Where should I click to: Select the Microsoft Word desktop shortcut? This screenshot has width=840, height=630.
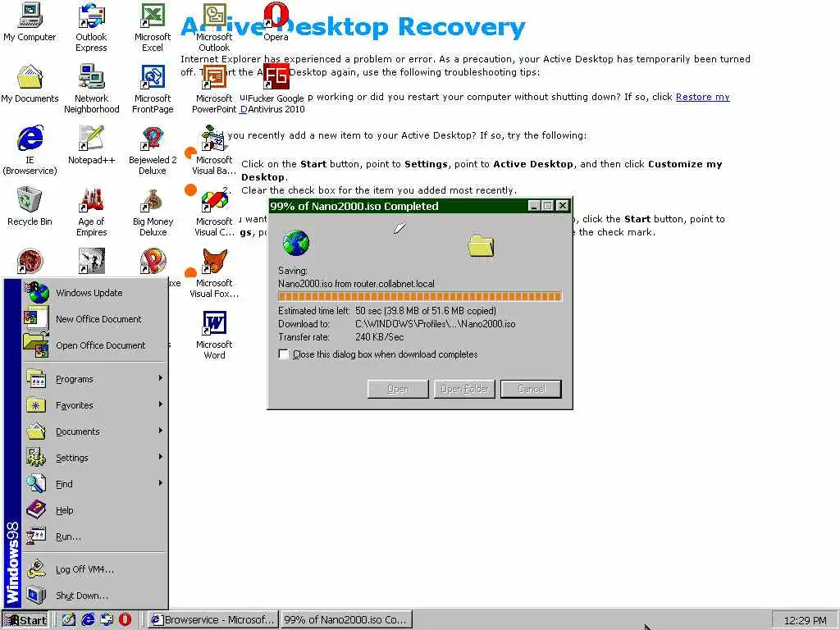pos(214,335)
